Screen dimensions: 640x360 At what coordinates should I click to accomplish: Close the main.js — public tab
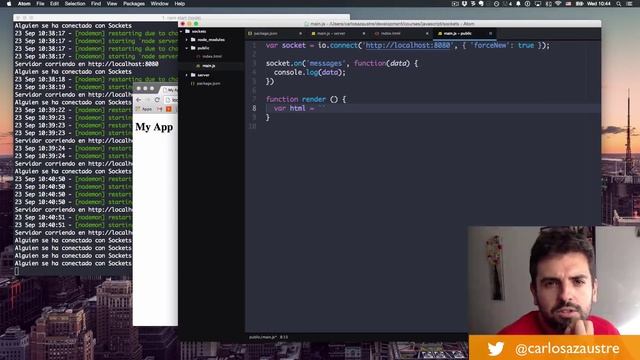coord(490,33)
